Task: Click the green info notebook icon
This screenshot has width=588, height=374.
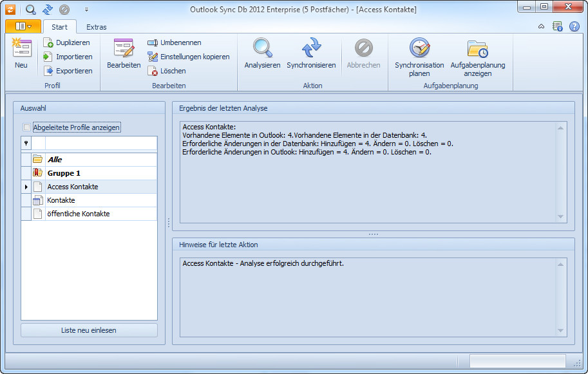Action: tap(558, 26)
